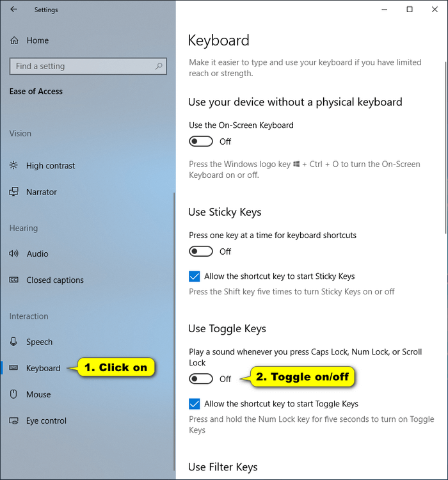Open the Mouse settings page
Image resolution: width=448 pixels, height=480 pixels.
tap(38, 395)
